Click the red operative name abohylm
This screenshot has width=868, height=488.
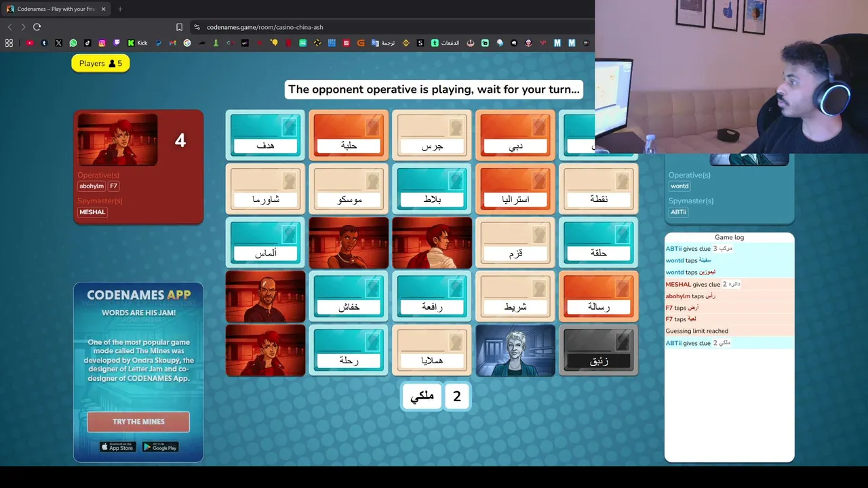tap(92, 186)
